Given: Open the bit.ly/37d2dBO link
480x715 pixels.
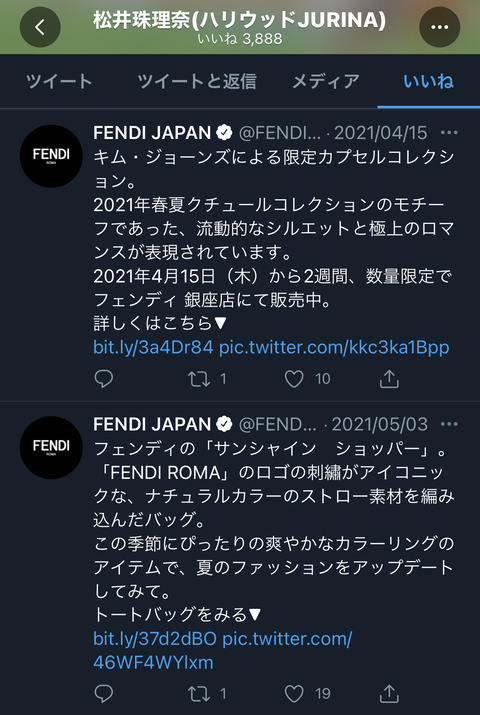Looking at the screenshot, I should point(155,639).
